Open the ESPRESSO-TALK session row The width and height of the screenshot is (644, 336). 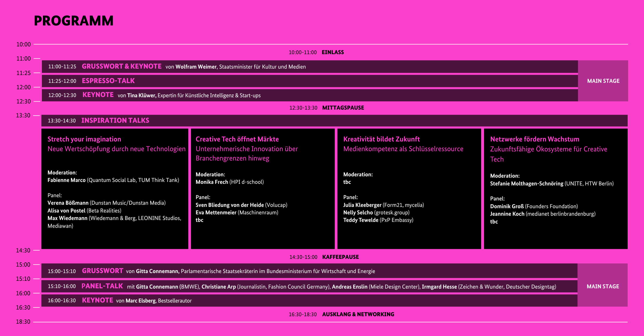tap(108, 81)
